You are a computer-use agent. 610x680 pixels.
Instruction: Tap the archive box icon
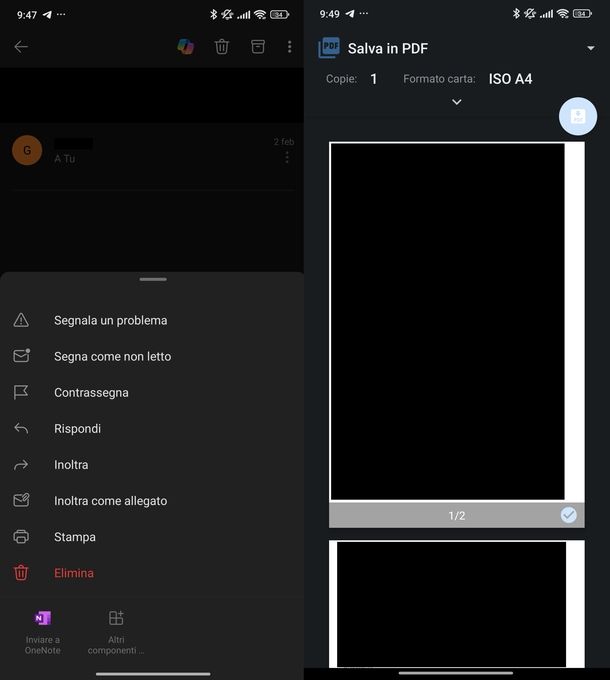(x=258, y=46)
